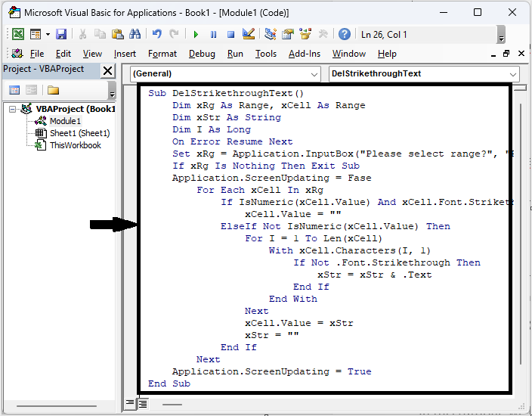This screenshot has height=416, width=532.
Task: Open Project Explorer toolbar icon
Action: click(x=271, y=34)
